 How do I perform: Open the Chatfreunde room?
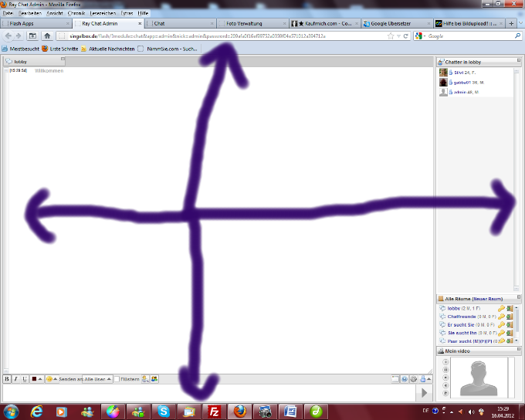[x=462, y=317]
